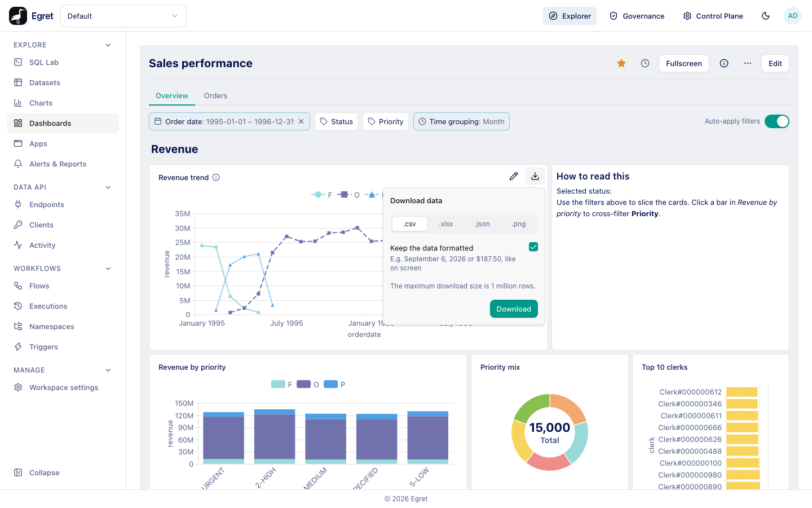
Task: Collapse the Data API sidebar section
Action: [x=108, y=187]
